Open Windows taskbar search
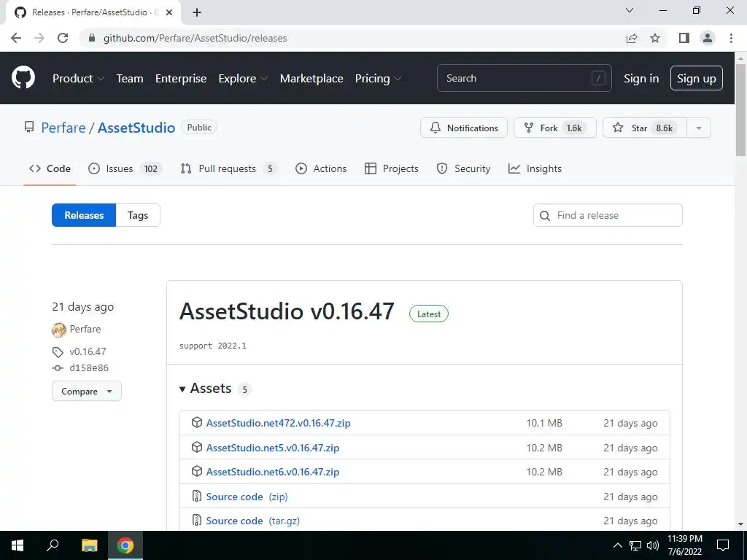 [53, 545]
